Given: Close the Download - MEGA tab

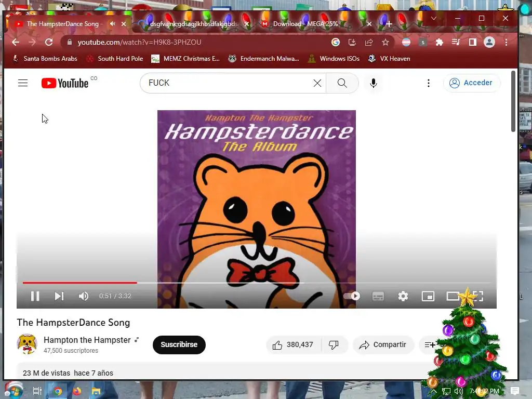Looking at the screenshot, I should (369, 24).
